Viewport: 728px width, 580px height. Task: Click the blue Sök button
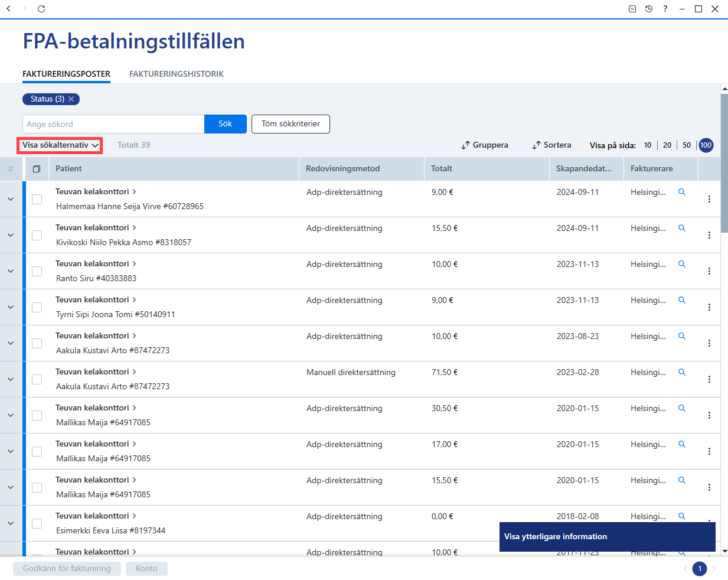[x=226, y=124]
